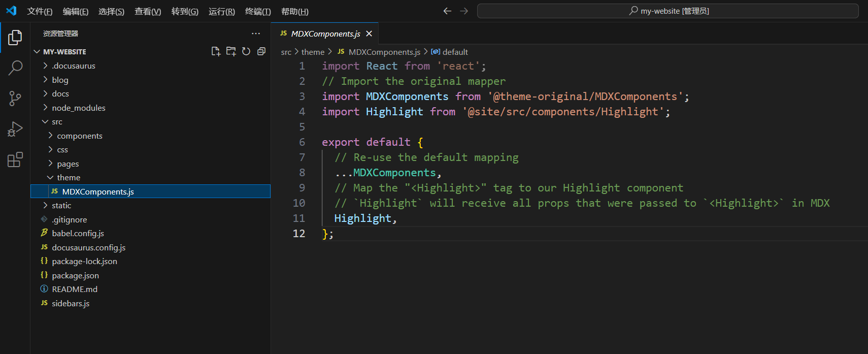Click MDXComponents.js in the breadcrumb
This screenshot has height=354, width=868.
[384, 52]
